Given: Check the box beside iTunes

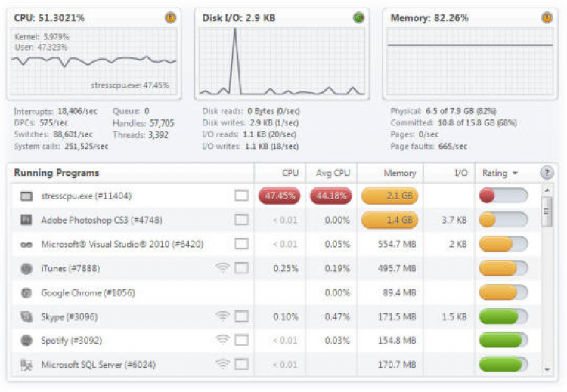Looking at the screenshot, I should [x=241, y=268].
